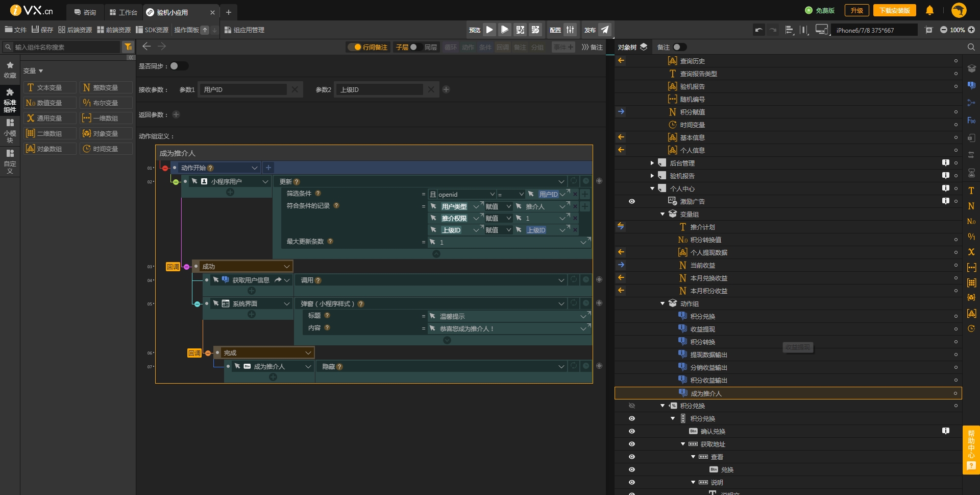Viewport: 980px width, 495px height.
Task: Toggle visibility of 确认兑换 row
Action: [x=632, y=431]
